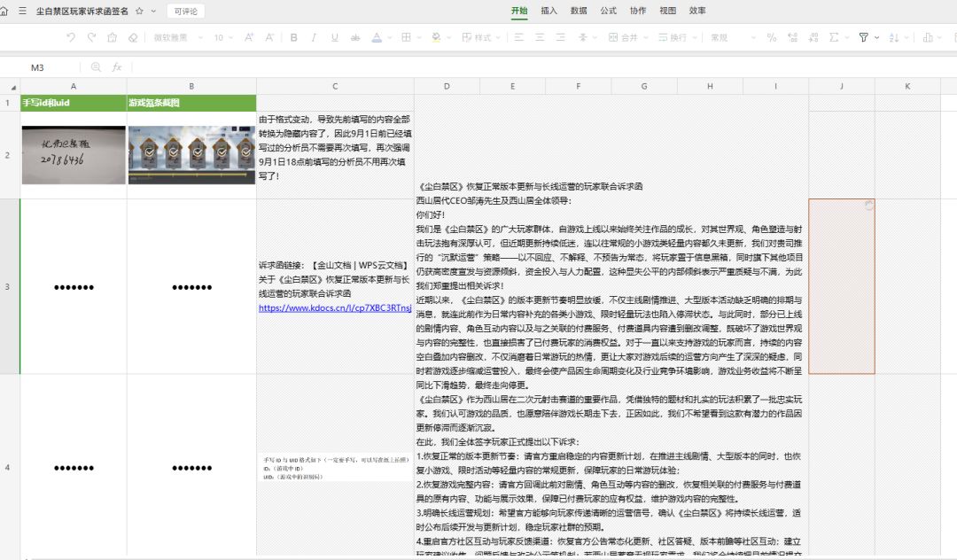Click the select-all corner triangle

pyautogui.click(x=12, y=87)
